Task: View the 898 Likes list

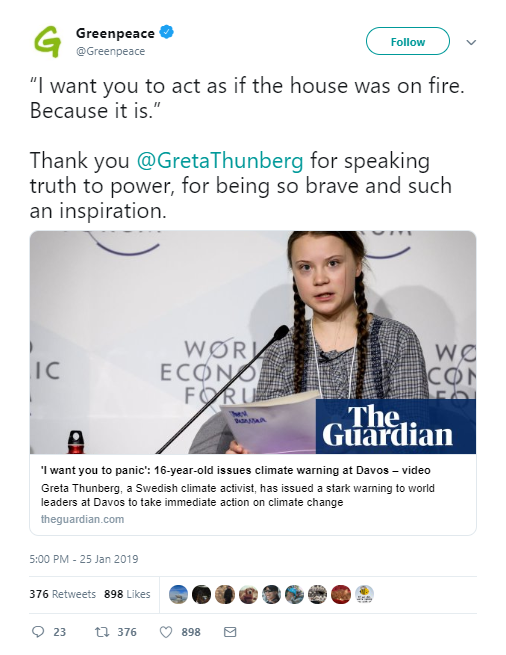Action: [x=127, y=594]
